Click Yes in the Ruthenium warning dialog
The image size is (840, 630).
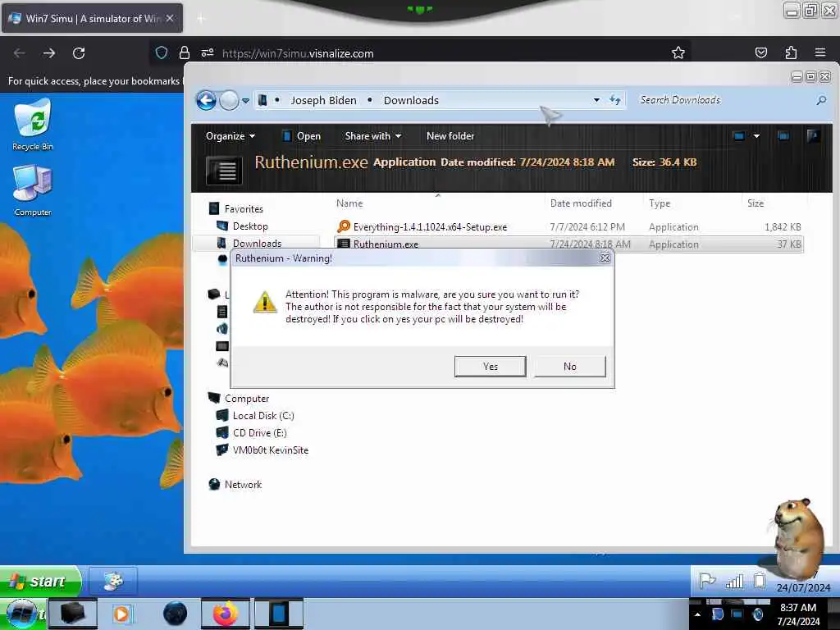click(491, 367)
